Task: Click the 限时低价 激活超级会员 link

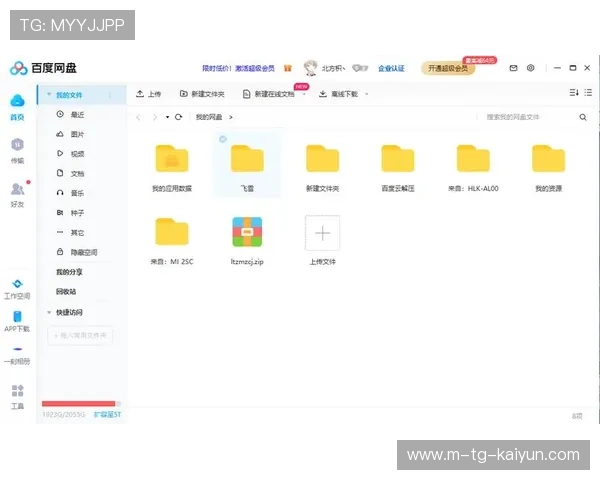Action: click(x=238, y=69)
